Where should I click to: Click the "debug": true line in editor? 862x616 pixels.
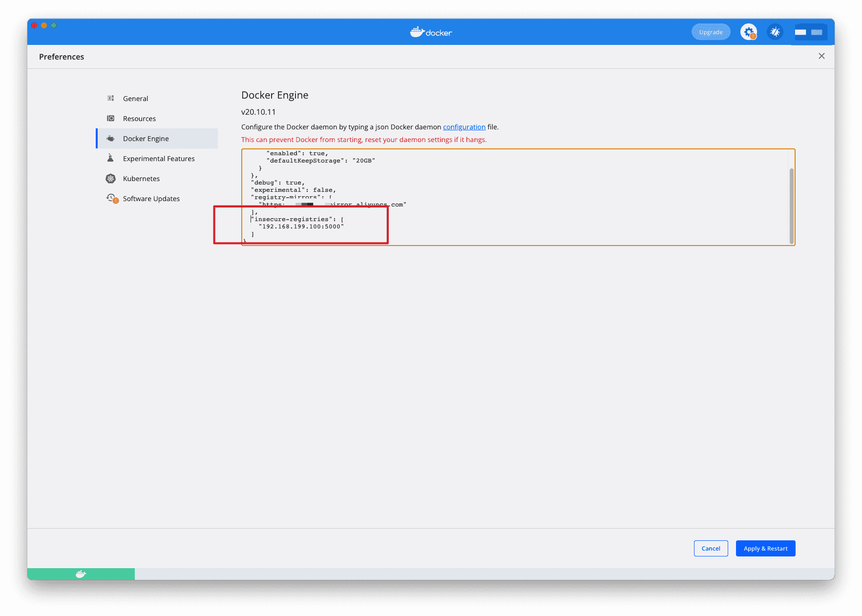point(278,183)
